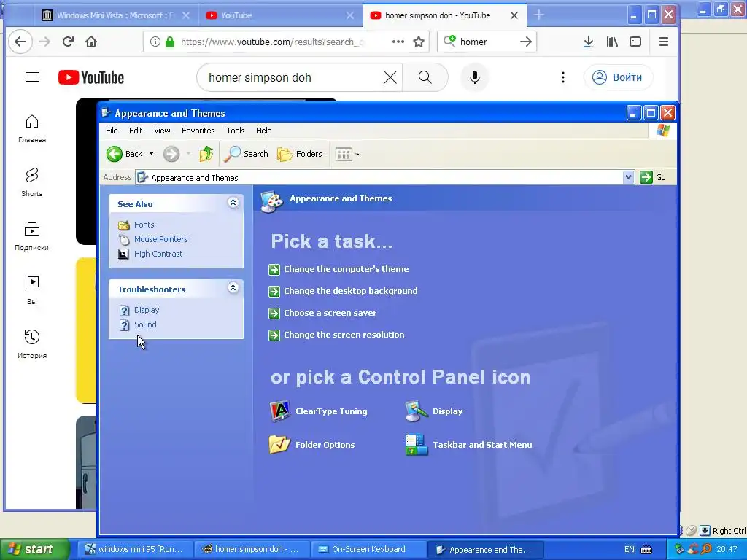This screenshot has height=560, width=747.
Task: Open YouTube settings three-dot menu
Action: (x=563, y=77)
